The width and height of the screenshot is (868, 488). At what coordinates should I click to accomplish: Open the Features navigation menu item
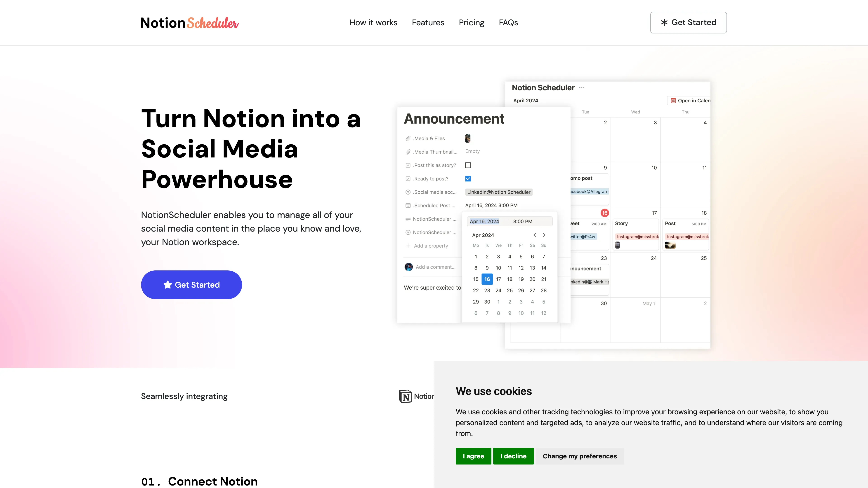428,22
